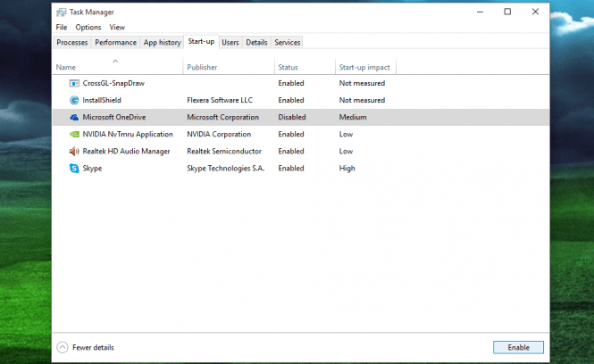This screenshot has width=594, height=364.
Task: Click the Realtek speaker icon
Action: click(74, 152)
